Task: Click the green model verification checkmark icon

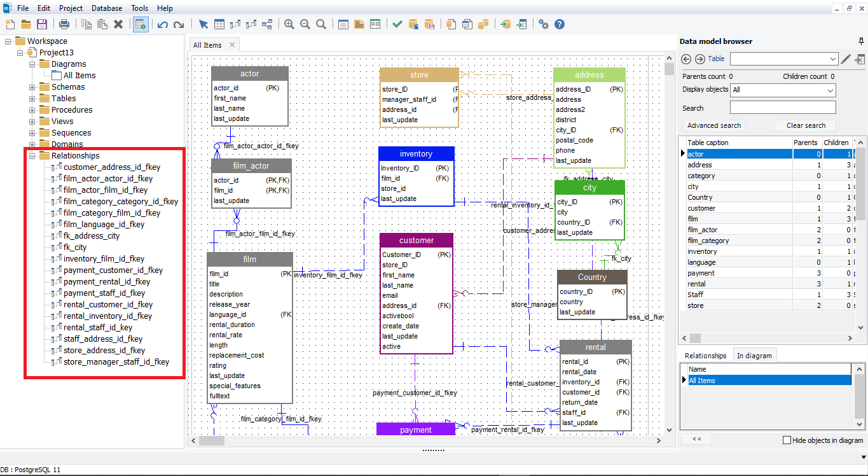Action: pyautogui.click(x=397, y=24)
